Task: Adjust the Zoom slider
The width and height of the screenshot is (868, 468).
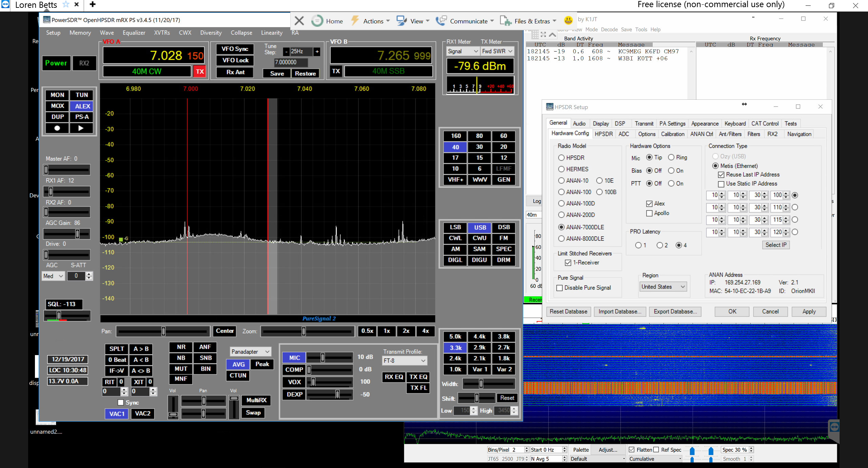Action: point(307,331)
